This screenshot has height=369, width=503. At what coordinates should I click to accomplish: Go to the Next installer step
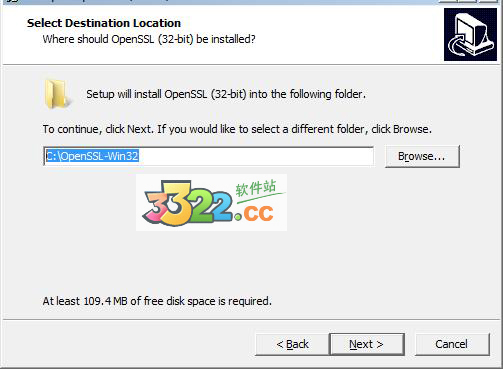367,344
